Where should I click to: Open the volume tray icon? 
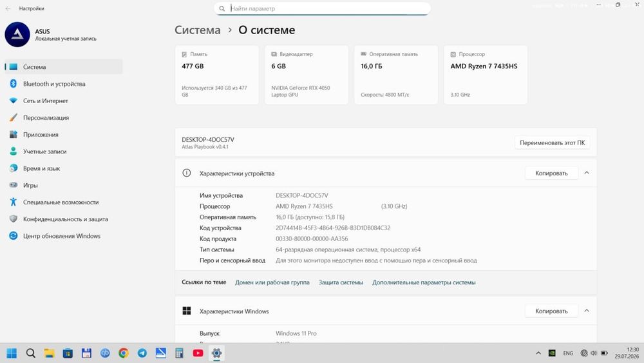coord(594,353)
